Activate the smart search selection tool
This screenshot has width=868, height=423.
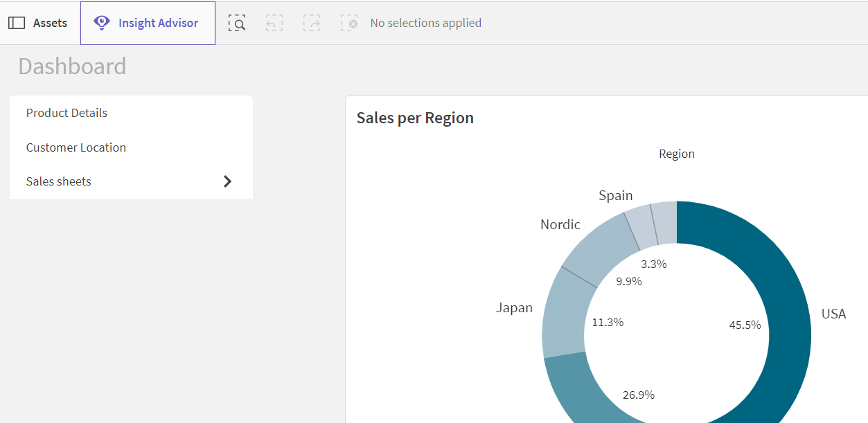point(237,23)
